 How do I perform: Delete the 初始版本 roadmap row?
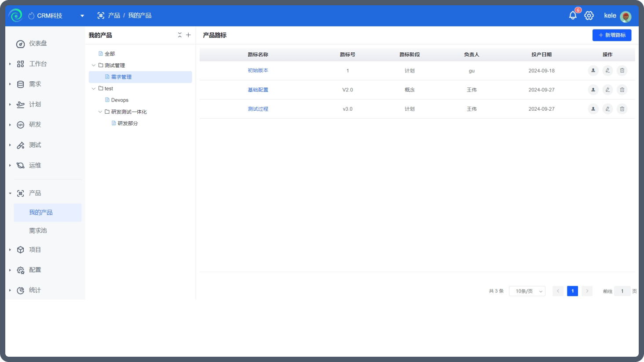pyautogui.click(x=622, y=70)
